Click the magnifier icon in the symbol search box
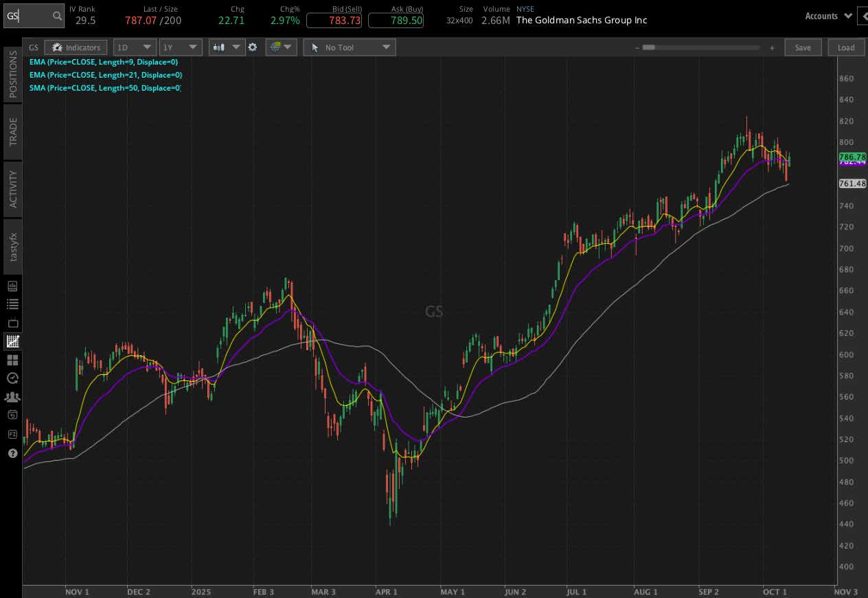The width and height of the screenshot is (868, 598). click(x=57, y=15)
